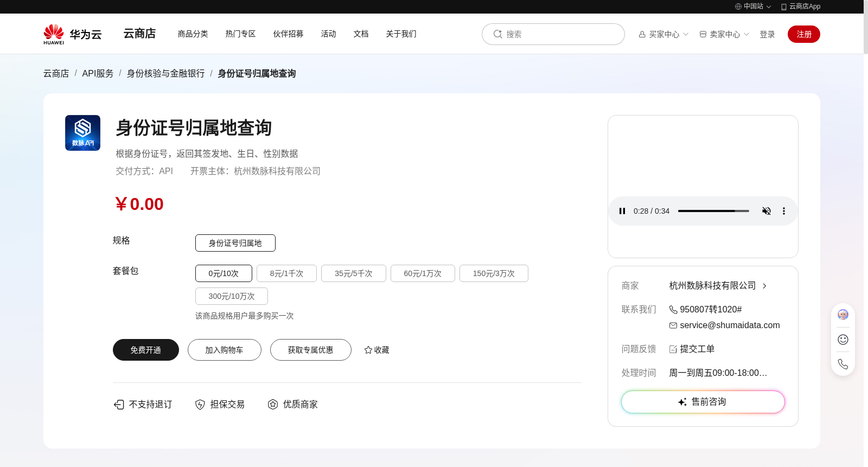The image size is (868, 467).
Task: Expand the 买家中心 dropdown
Action: 663,34
